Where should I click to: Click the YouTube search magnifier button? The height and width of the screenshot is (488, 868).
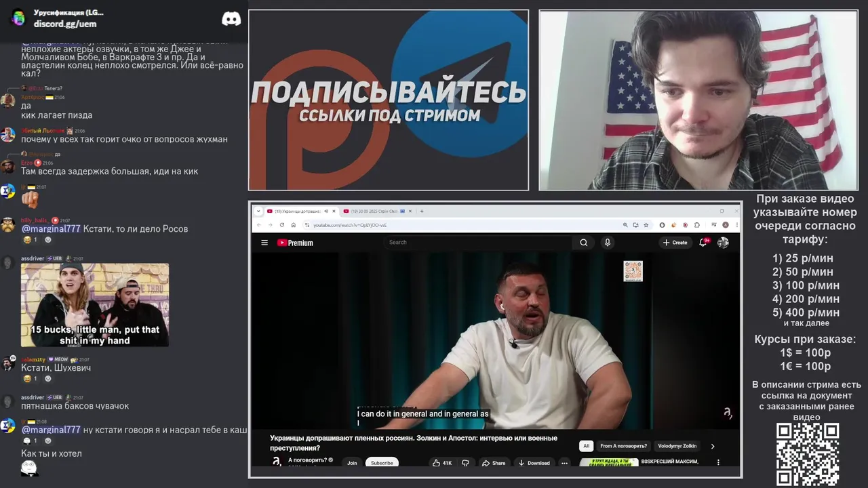click(x=583, y=243)
